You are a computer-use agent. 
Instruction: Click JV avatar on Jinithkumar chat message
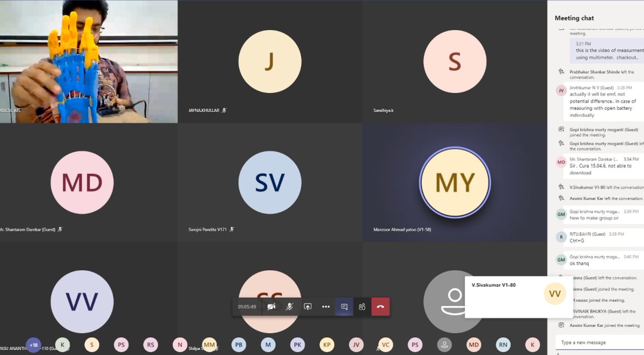(561, 90)
